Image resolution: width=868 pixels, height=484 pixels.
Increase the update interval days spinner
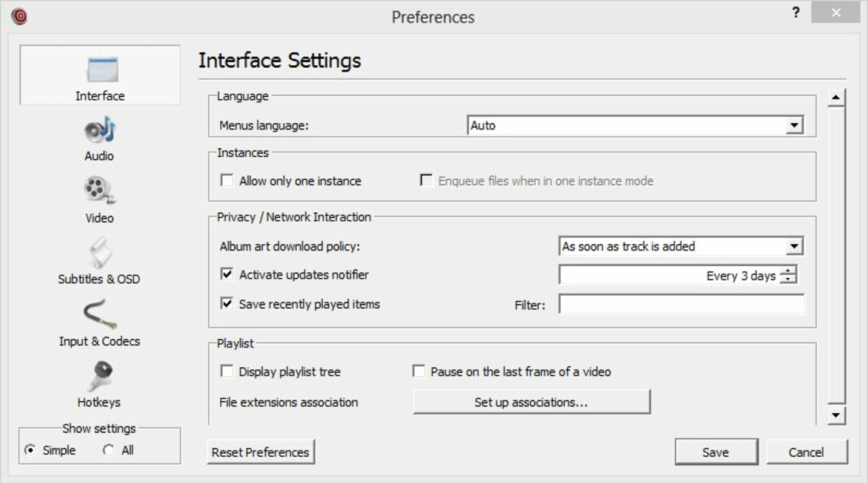[x=788, y=271]
